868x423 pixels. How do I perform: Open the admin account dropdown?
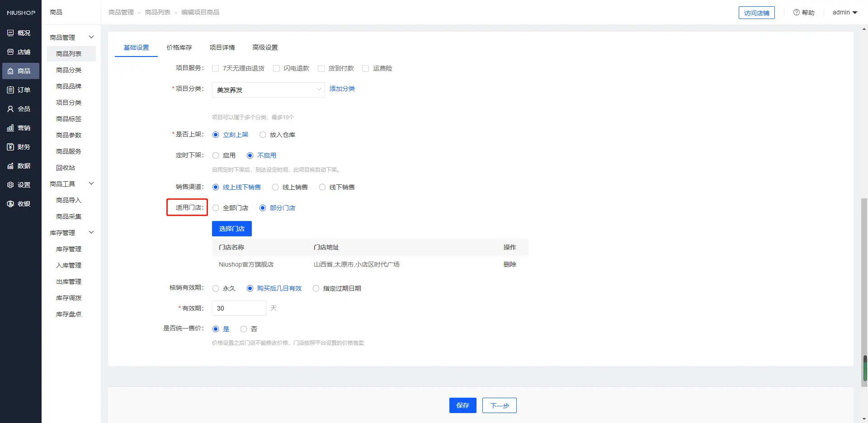tap(844, 13)
